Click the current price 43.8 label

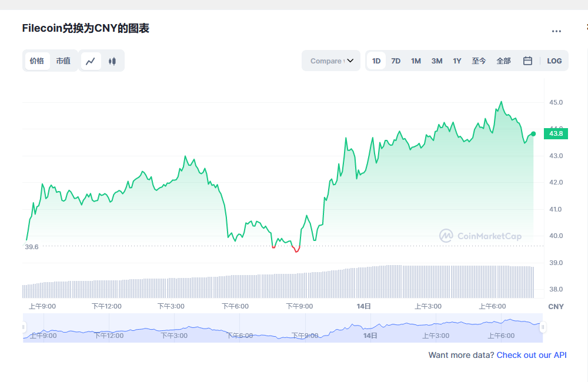(x=556, y=133)
